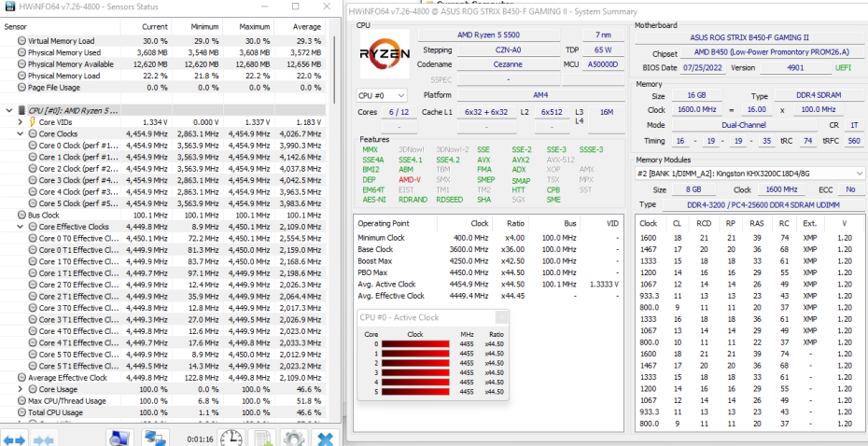Click the lightning bolt icon beside Core VIDs

click(x=32, y=122)
